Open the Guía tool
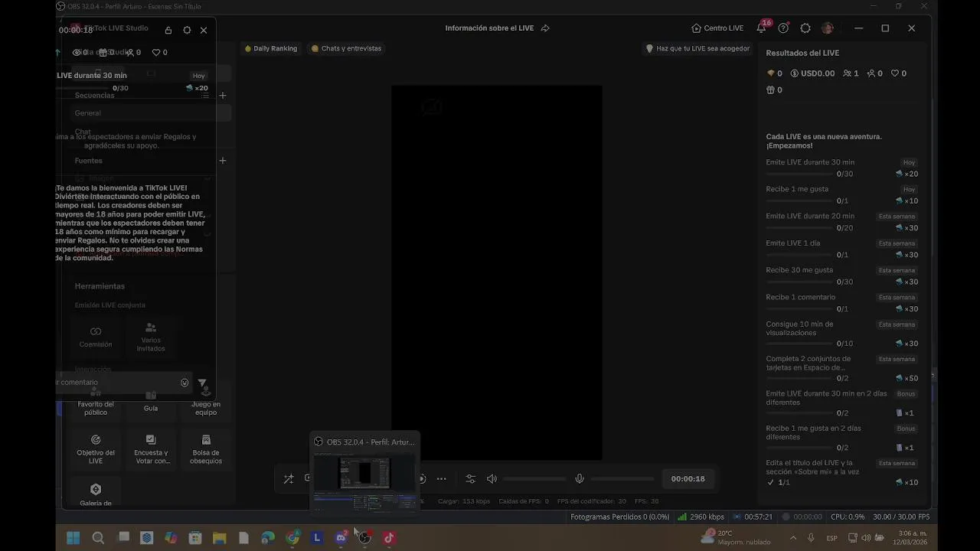 (151, 400)
